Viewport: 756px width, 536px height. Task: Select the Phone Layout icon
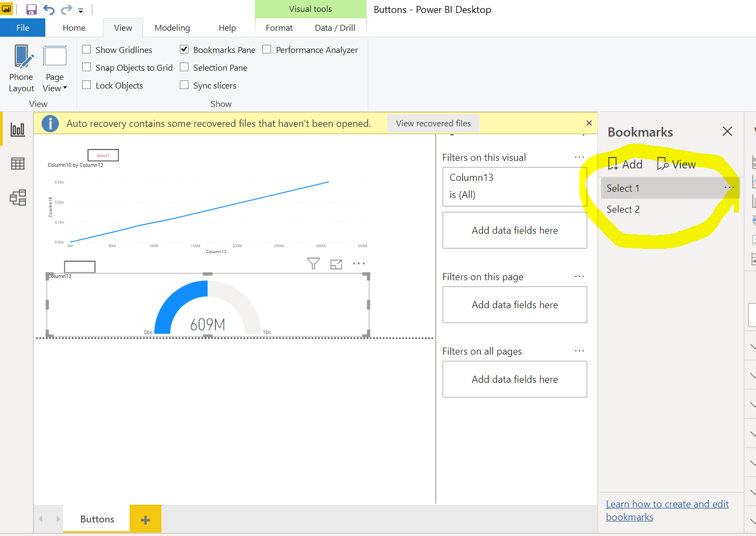click(23, 57)
